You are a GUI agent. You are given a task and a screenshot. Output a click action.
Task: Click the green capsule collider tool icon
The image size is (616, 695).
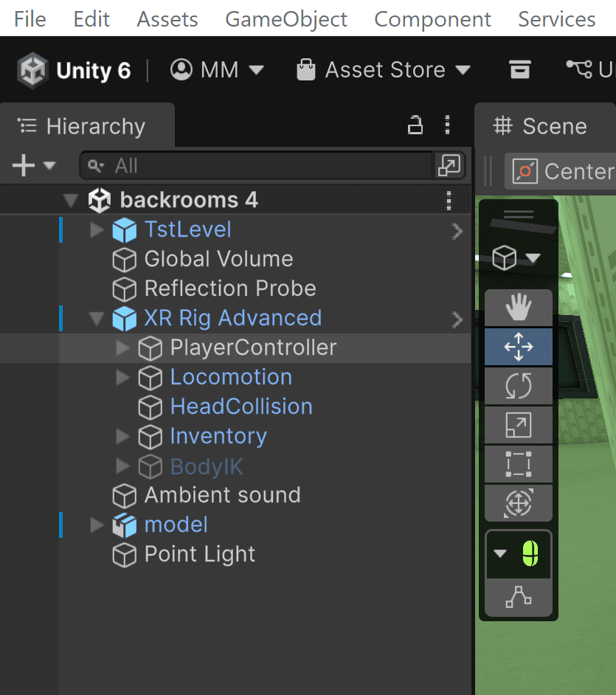click(530, 553)
